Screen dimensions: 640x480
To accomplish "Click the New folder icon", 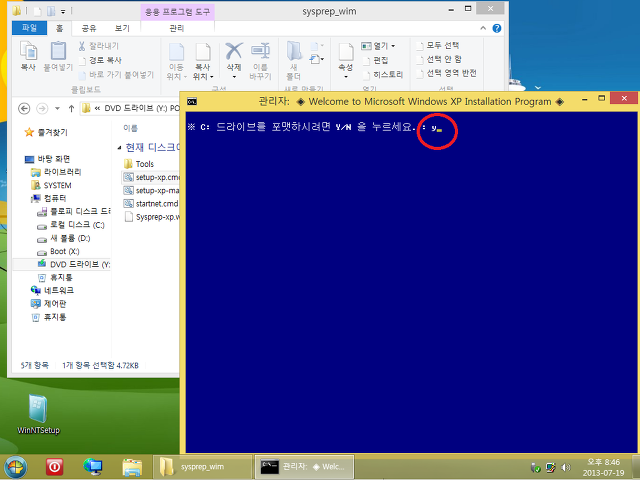I will pos(293,51).
